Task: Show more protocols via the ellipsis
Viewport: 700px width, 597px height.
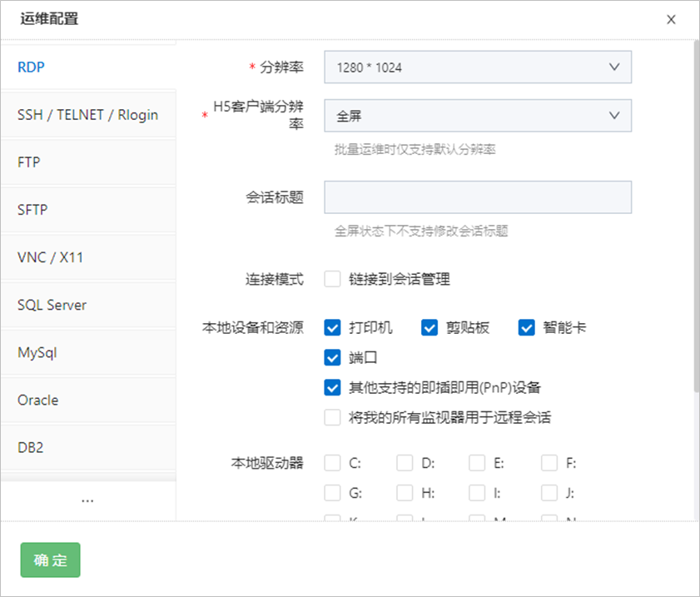Action: (87, 500)
